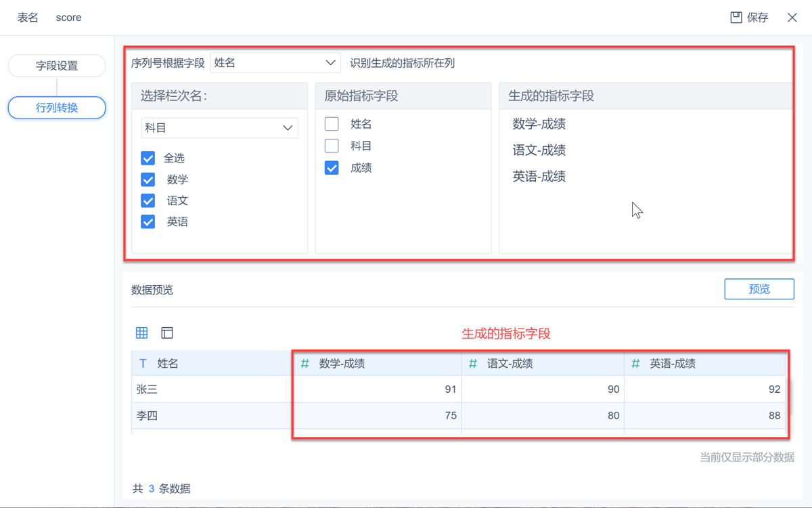Switch to layout view icon
The image size is (812, 508).
click(x=167, y=333)
